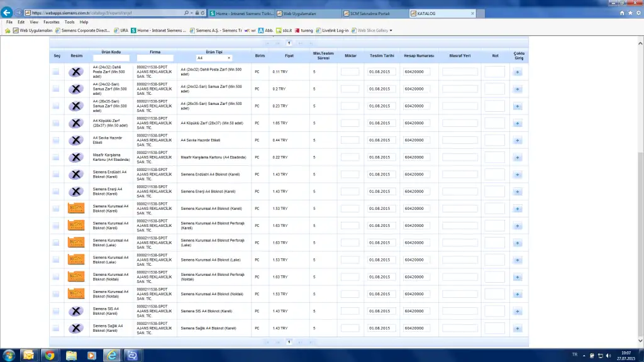The width and height of the screenshot is (644, 362).
Task: Open missing image icon of A4 24x32-Sarı Samua Zarf
Action: [x=76, y=89]
